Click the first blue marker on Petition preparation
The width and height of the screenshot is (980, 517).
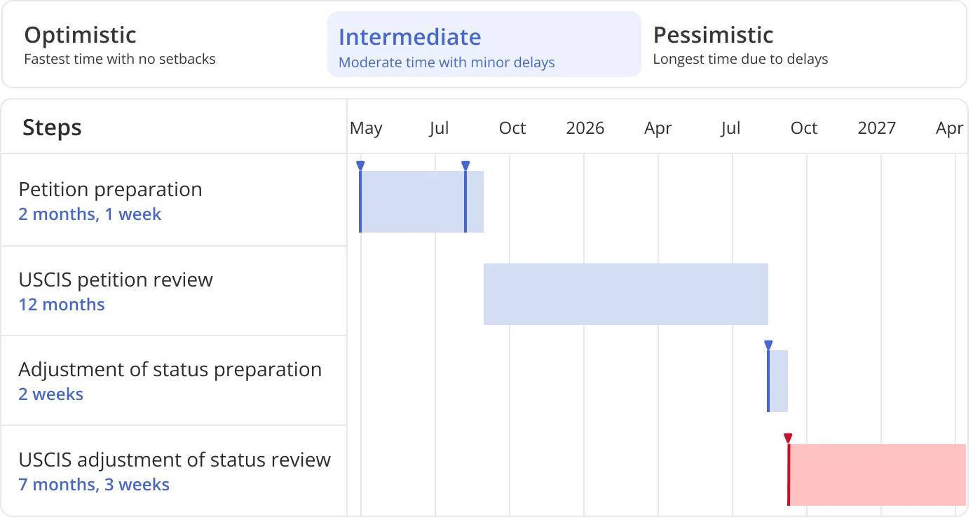coord(360,166)
